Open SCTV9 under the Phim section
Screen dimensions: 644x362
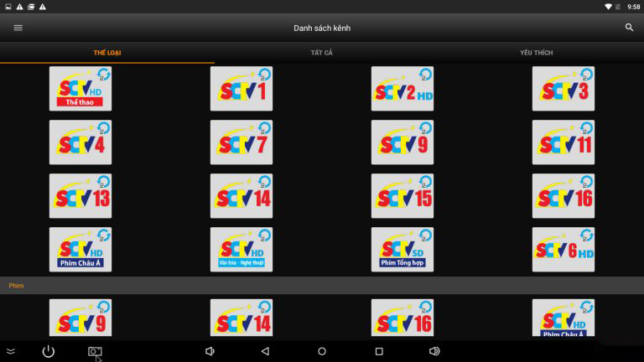pyautogui.click(x=80, y=318)
